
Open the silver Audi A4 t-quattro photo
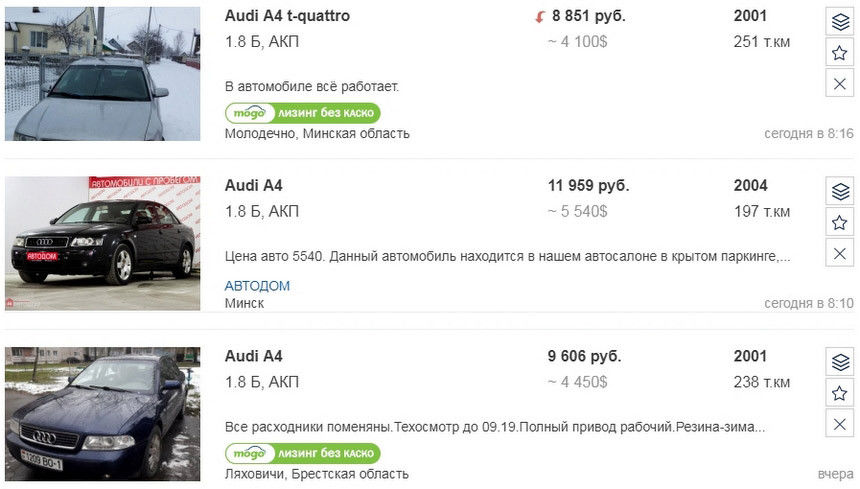[x=103, y=73]
